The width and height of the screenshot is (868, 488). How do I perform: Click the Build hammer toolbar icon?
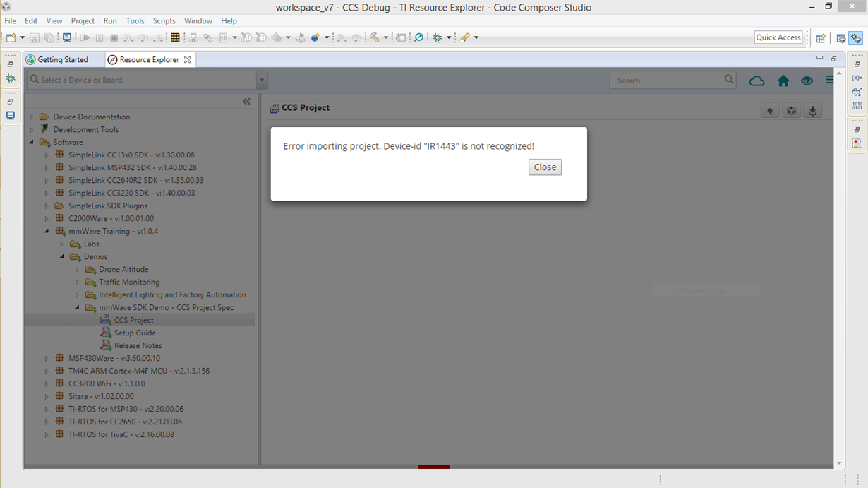(374, 37)
